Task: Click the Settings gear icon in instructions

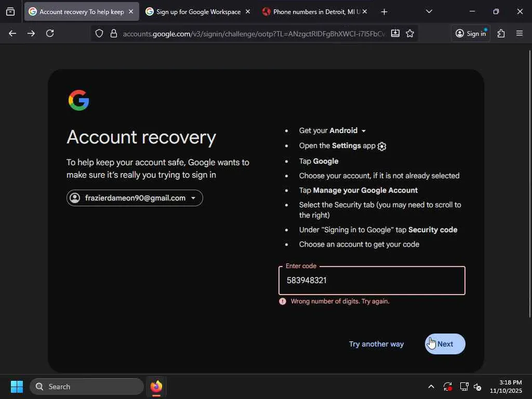Action: click(382, 146)
